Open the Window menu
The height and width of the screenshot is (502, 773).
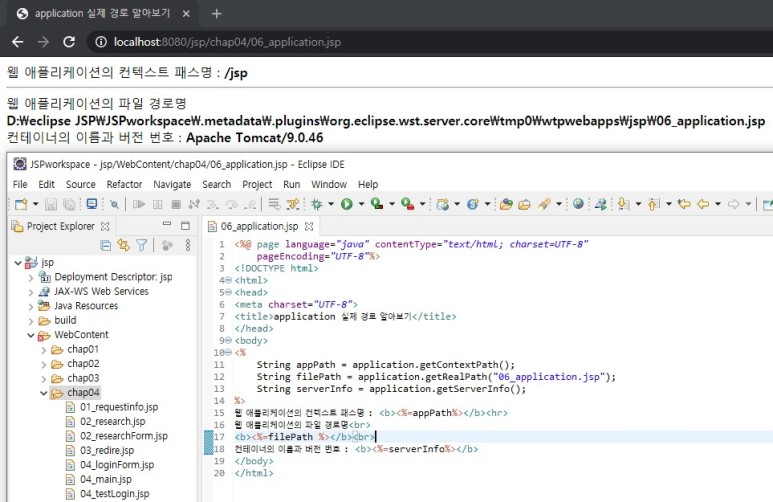[329, 184]
